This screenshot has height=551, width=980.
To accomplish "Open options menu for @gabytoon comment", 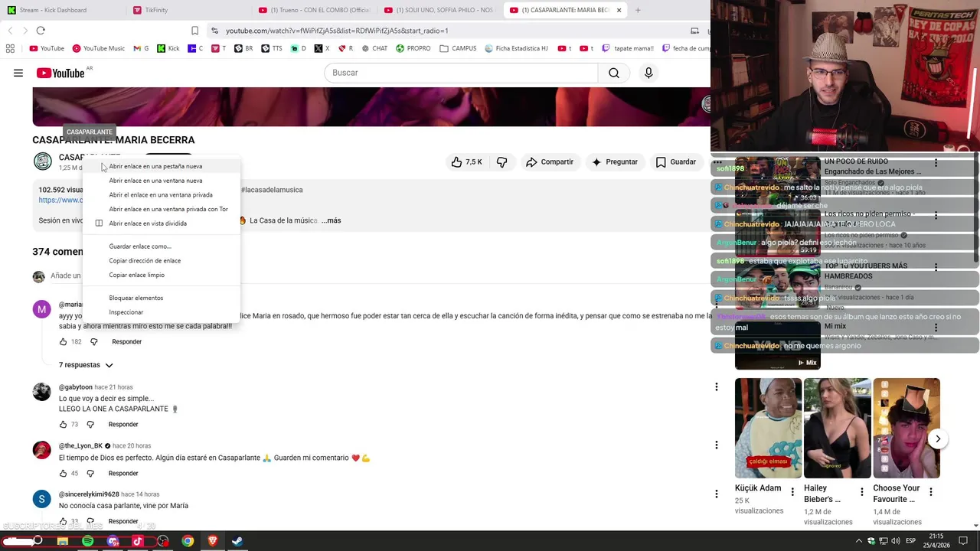I will pyautogui.click(x=717, y=387).
